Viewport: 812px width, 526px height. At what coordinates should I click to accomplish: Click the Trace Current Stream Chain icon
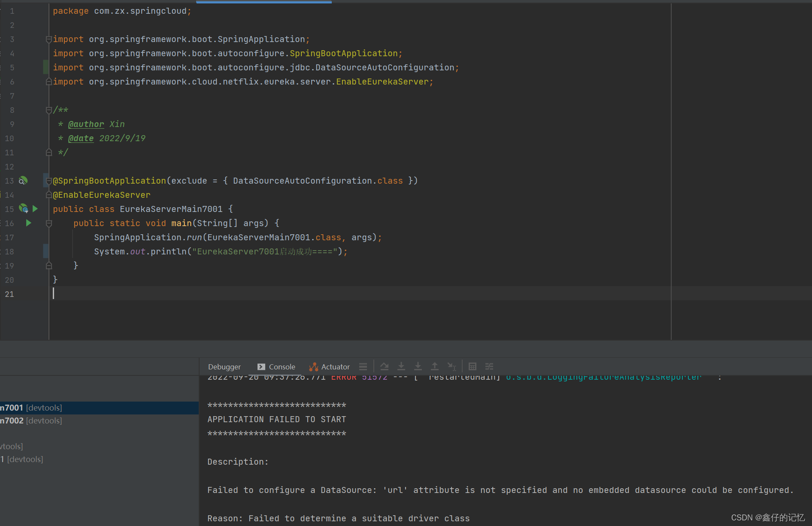click(489, 366)
